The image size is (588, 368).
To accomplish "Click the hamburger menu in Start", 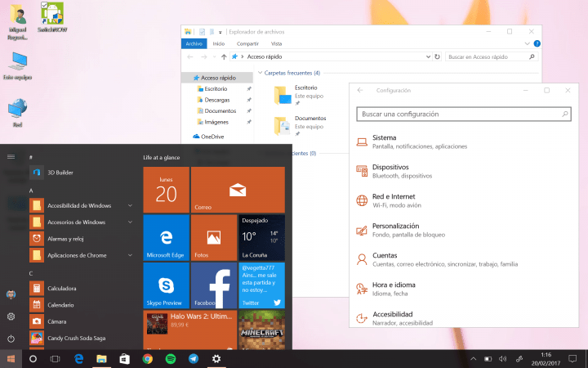I will click(11, 156).
